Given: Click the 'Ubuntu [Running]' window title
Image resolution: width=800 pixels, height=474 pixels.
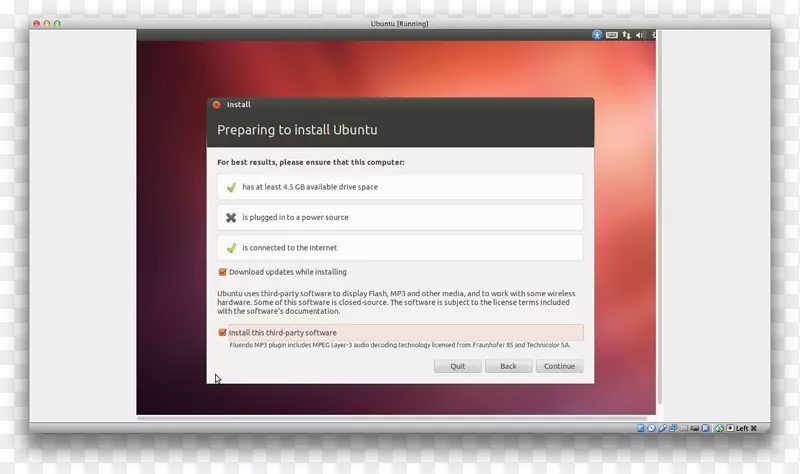Looking at the screenshot, I should tap(399, 23).
